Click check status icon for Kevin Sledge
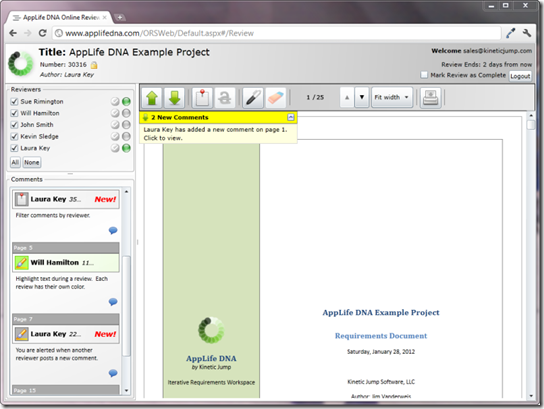544x409 pixels. click(x=115, y=136)
